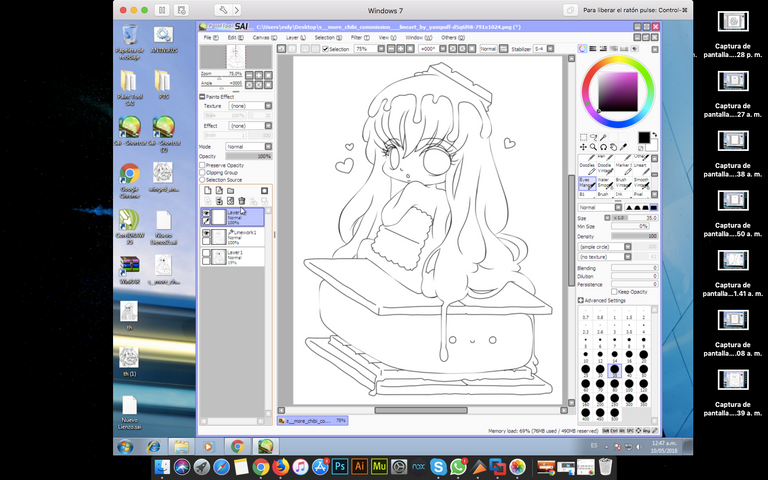Click the Clear Layer icon beside the trash
This screenshot has width=768, height=480.
pyautogui.click(x=230, y=201)
